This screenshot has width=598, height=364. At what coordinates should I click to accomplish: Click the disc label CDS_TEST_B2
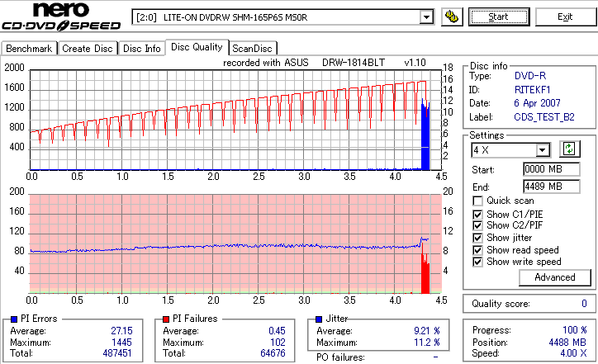544,117
